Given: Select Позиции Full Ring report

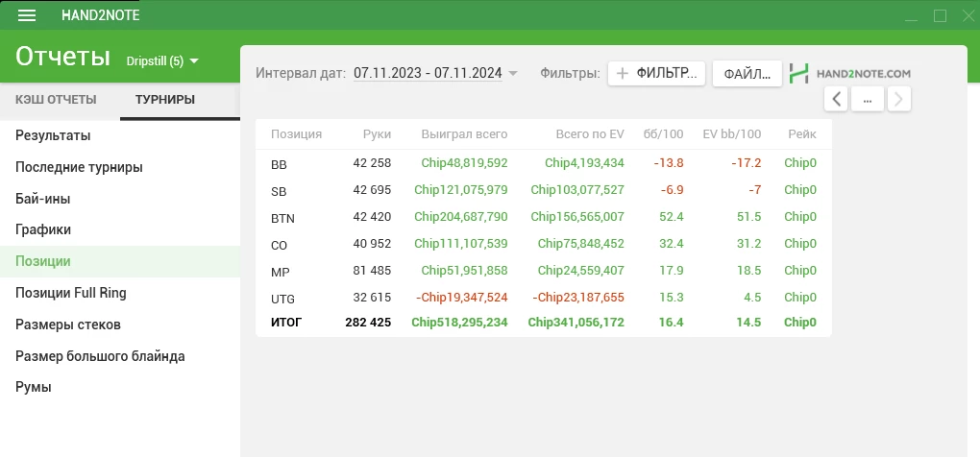Looking at the screenshot, I should [70, 293].
